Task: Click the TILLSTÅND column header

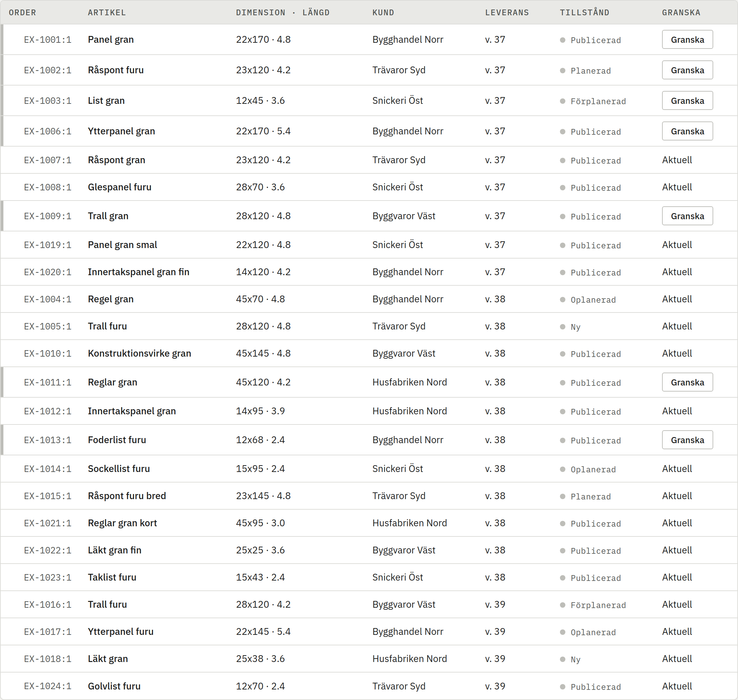Action: pos(584,12)
